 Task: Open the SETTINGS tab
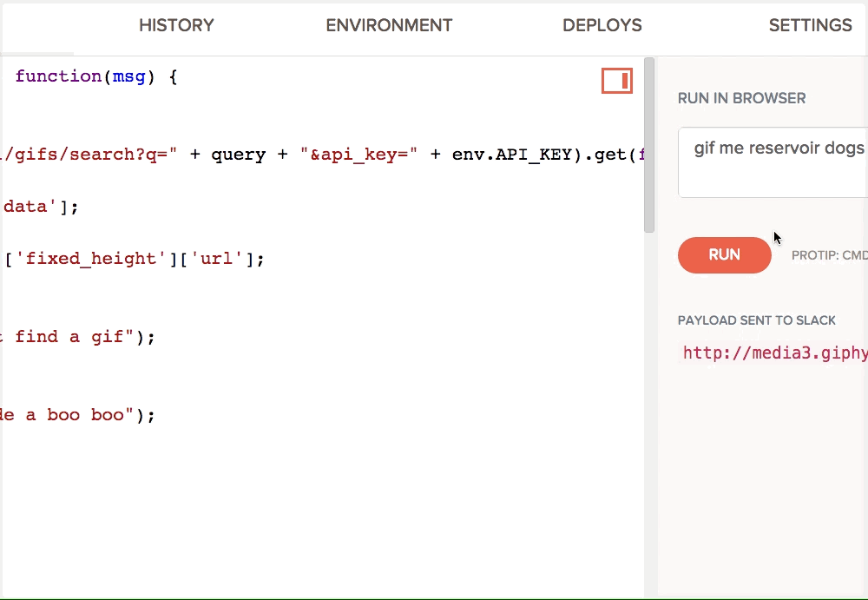tap(811, 25)
